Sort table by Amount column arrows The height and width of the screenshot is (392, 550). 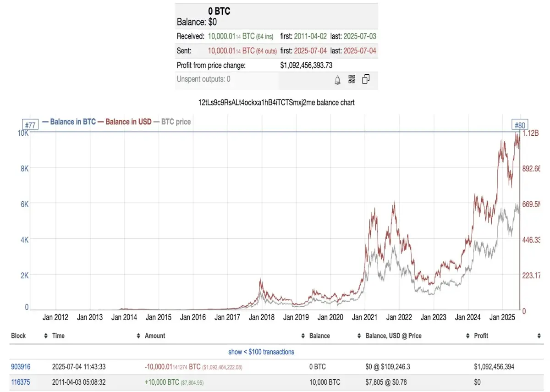(303, 336)
